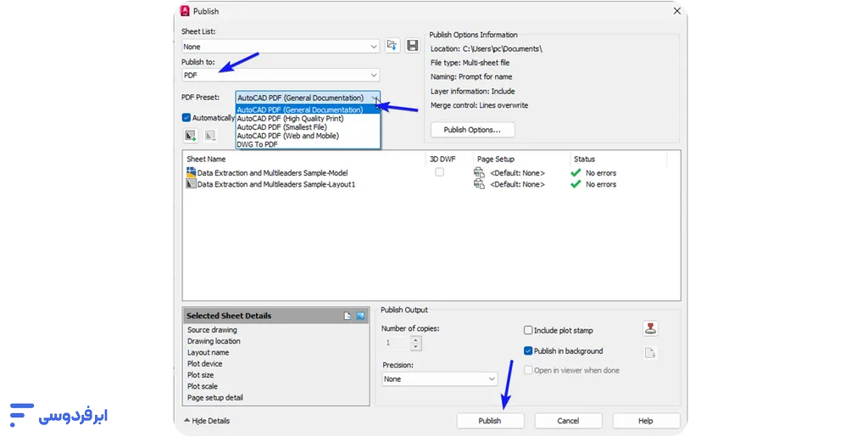Image resolution: width=868 pixels, height=437 pixels.
Task: Collapse dialog with Hide Details
Action: (207, 421)
